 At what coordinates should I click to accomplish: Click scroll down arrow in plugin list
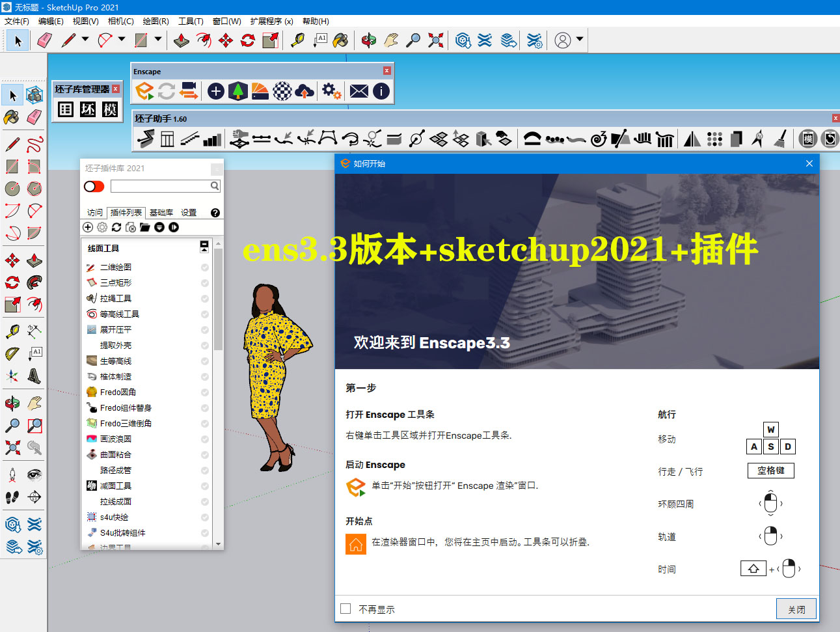218,544
